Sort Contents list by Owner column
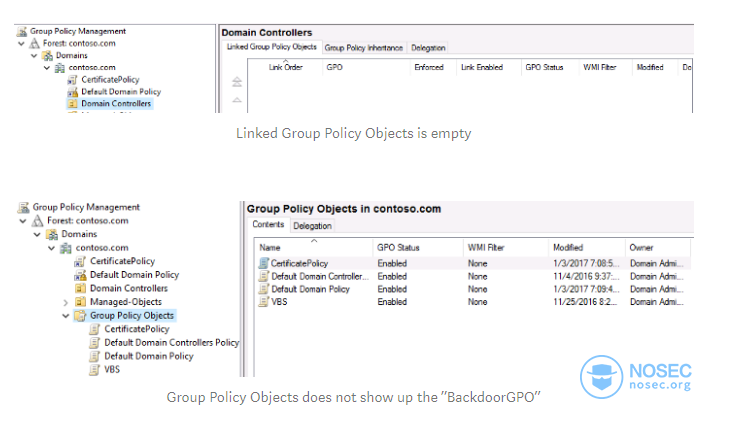 point(658,248)
